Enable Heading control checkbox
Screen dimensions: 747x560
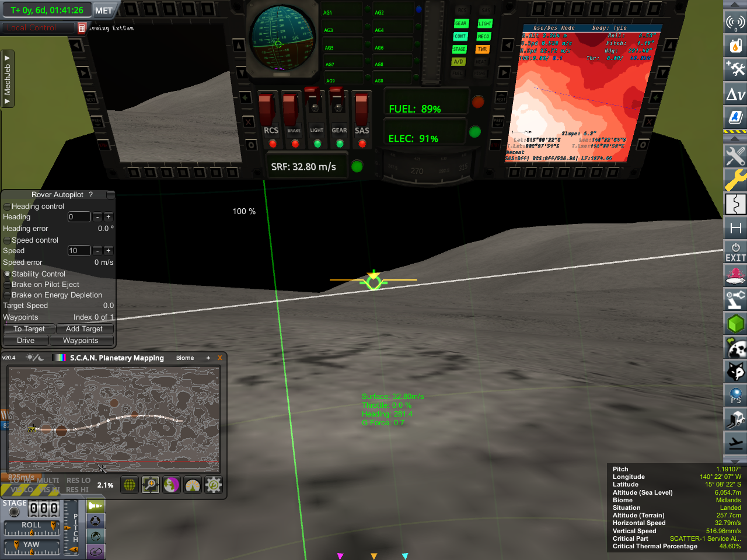(x=7, y=206)
